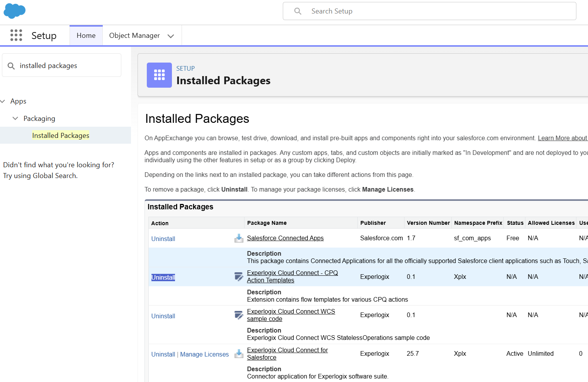The height and width of the screenshot is (382, 588).
Task: Open the Salesforce Connected Apps package link
Action: click(x=285, y=238)
